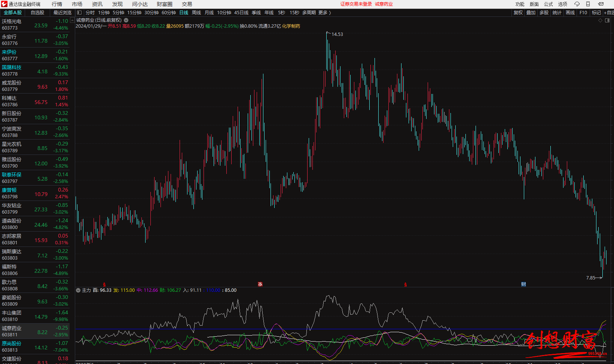Click the 证券交易未登录 login link
Screen dimensions: 614x364
pyautogui.click(x=356, y=4)
